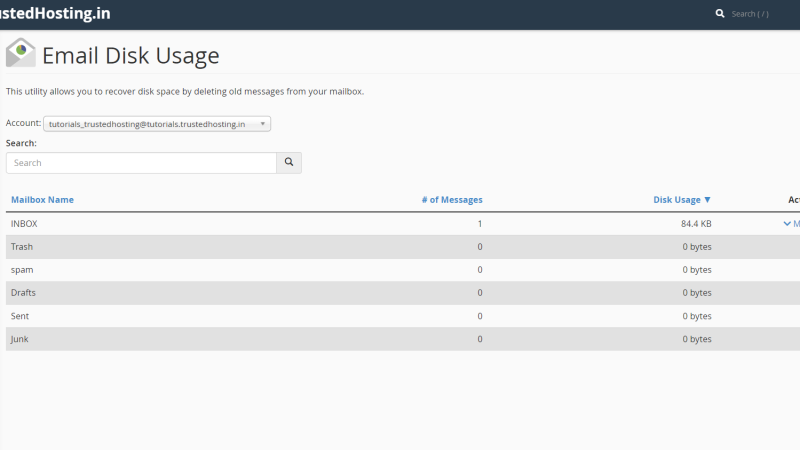Click the 84.4 KB INBOX disk usage value
This screenshot has width=800, height=450.
click(696, 223)
